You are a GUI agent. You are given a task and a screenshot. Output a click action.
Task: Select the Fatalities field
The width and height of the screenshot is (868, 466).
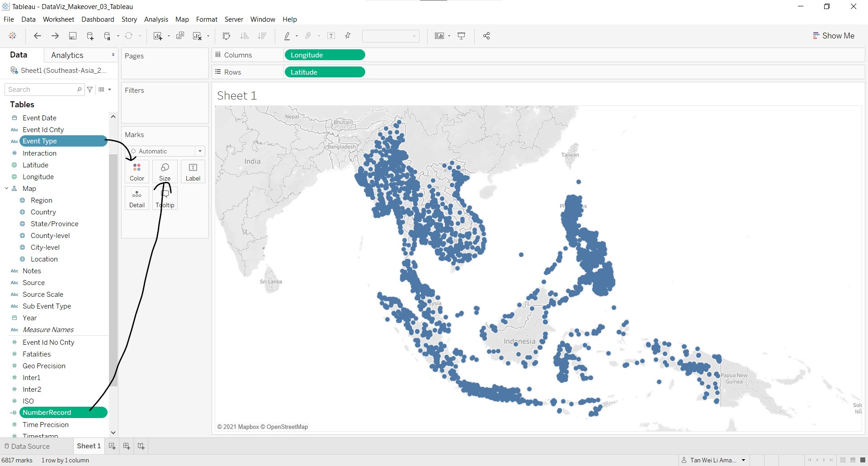(37, 354)
